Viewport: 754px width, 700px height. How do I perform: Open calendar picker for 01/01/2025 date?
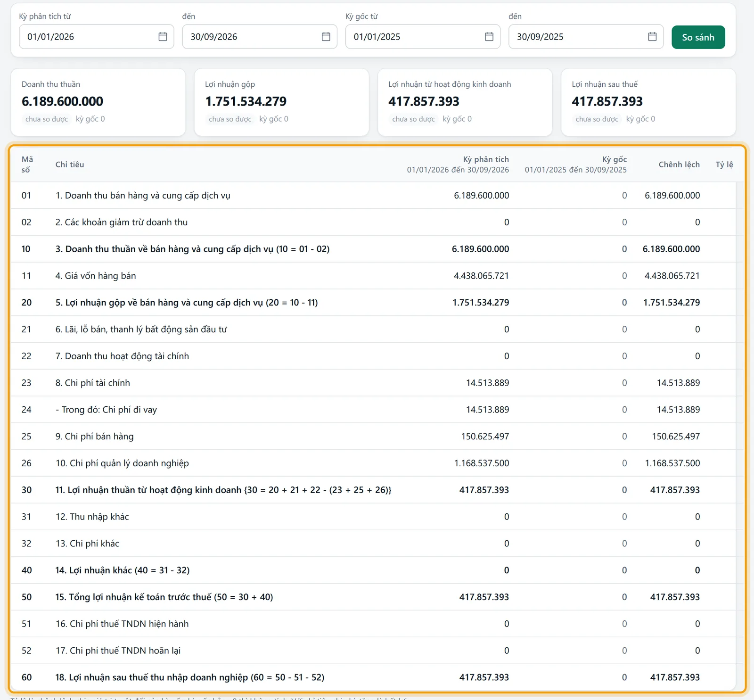pyautogui.click(x=489, y=37)
